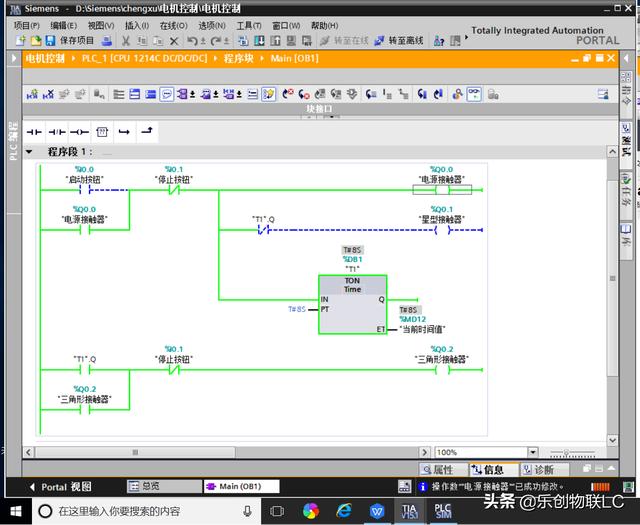Insert a normally open contact from favorites
This screenshot has height=525, width=640.
click(x=34, y=132)
